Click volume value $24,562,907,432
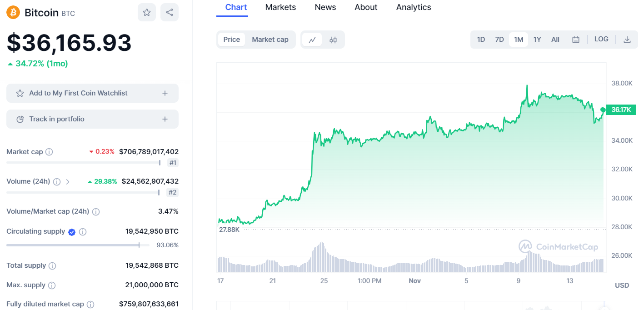 [150, 181]
